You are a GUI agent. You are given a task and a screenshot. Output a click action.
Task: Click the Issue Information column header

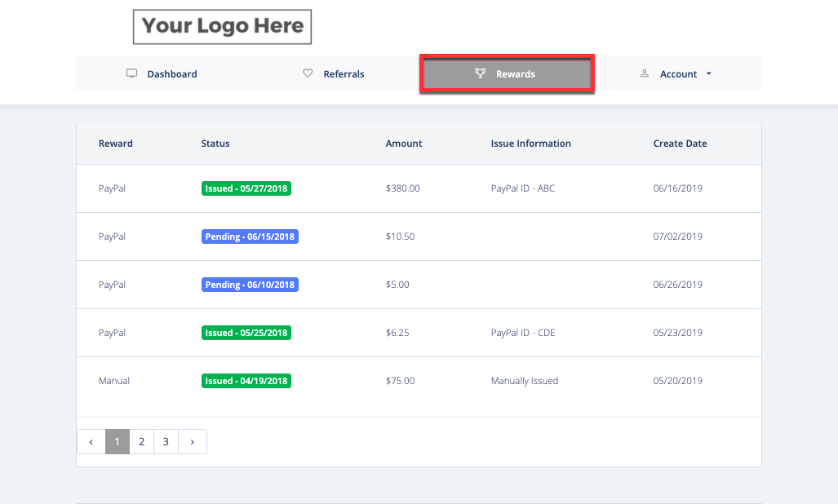(530, 143)
